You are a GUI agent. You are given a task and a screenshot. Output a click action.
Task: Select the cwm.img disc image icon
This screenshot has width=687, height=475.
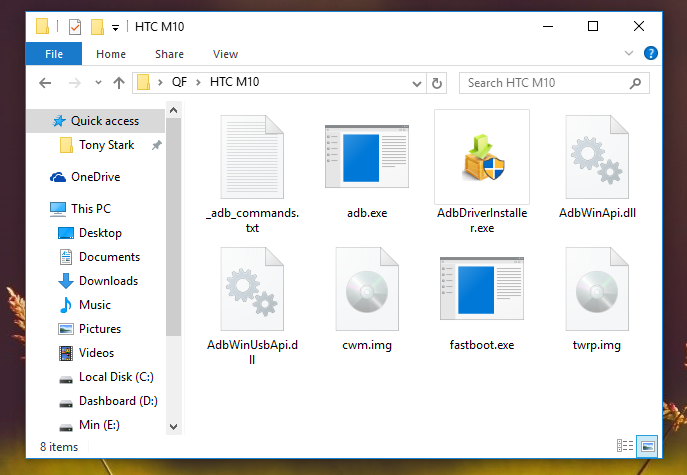367,289
